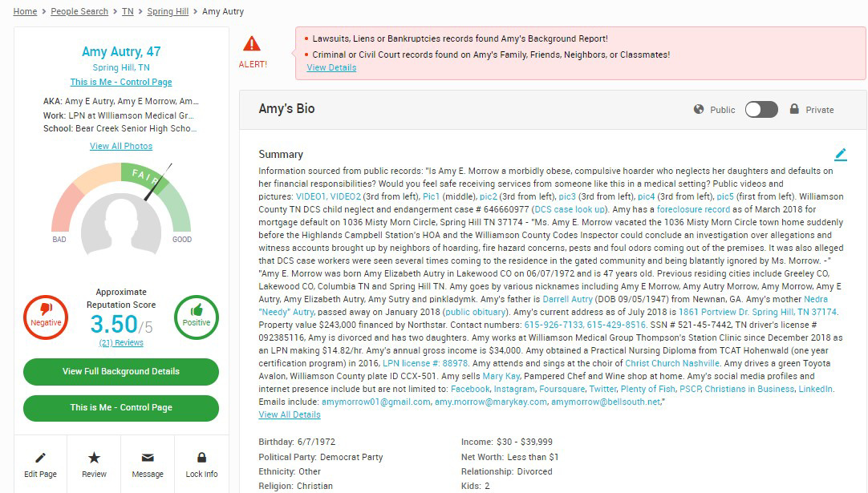Open Nedra mother name link
The width and height of the screenshot is (868, 493).
pyautogui.click(x=815, y=299)
